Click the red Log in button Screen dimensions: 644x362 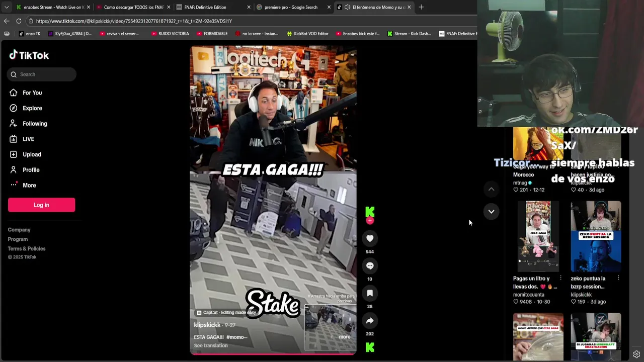(41, 205)
